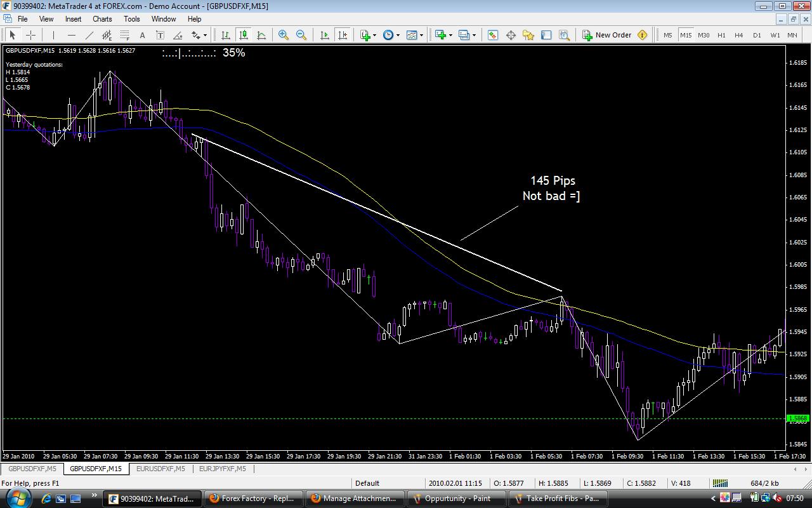Image resolution: width=812 pixels, height=508 pixels.
Task: Open the Insert menu
Action: [x=73, y=19]
